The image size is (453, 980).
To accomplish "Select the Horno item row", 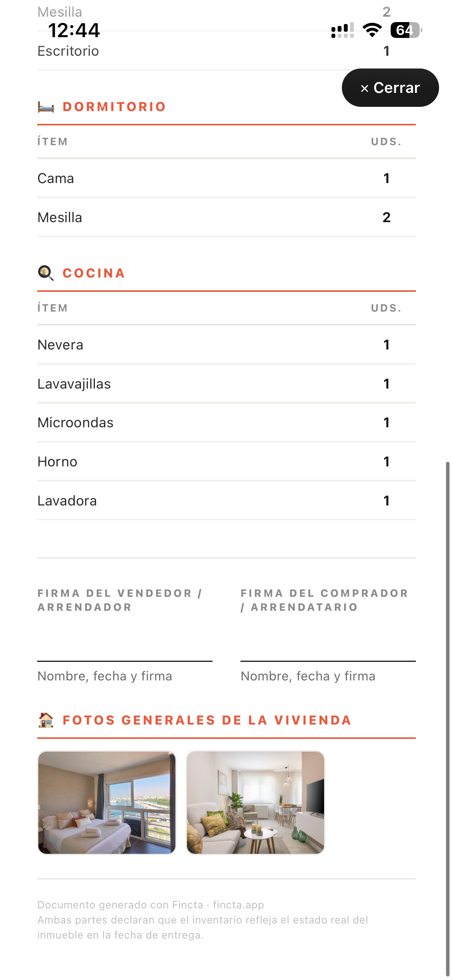I will coord(226,462).
